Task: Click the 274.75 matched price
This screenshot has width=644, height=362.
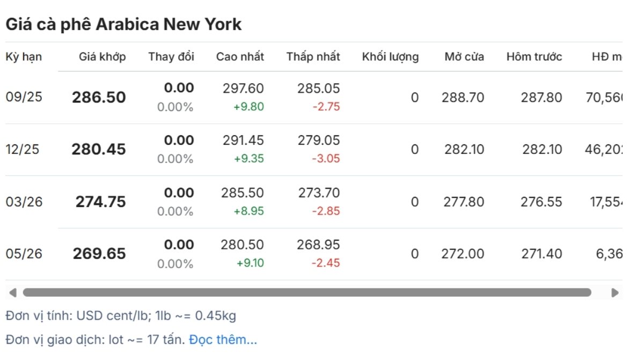Action: (x=101, y=202)
